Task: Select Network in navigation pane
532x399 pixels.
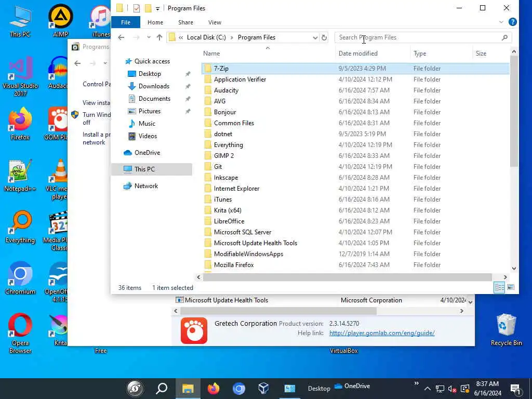Action: coord(146,186)
